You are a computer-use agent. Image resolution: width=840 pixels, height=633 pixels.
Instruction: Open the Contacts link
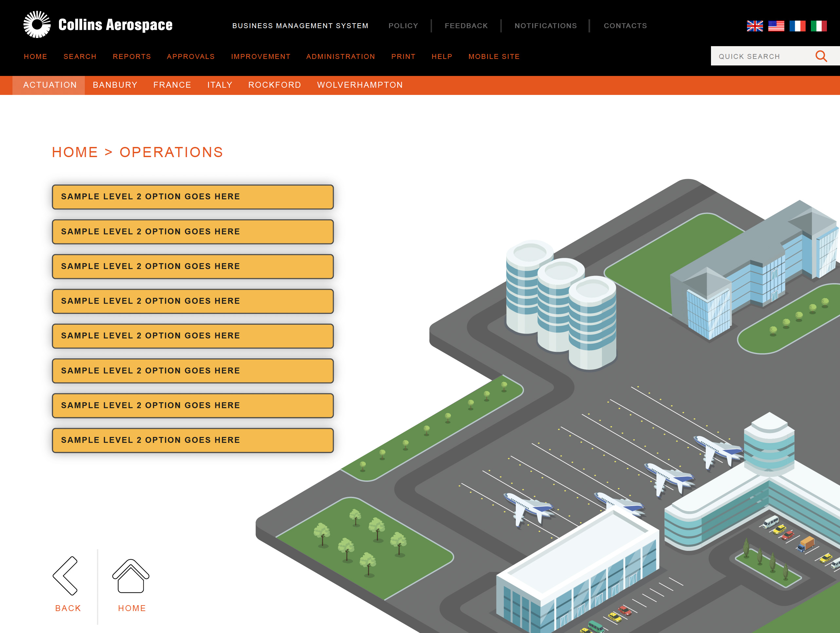pos(625,26)
